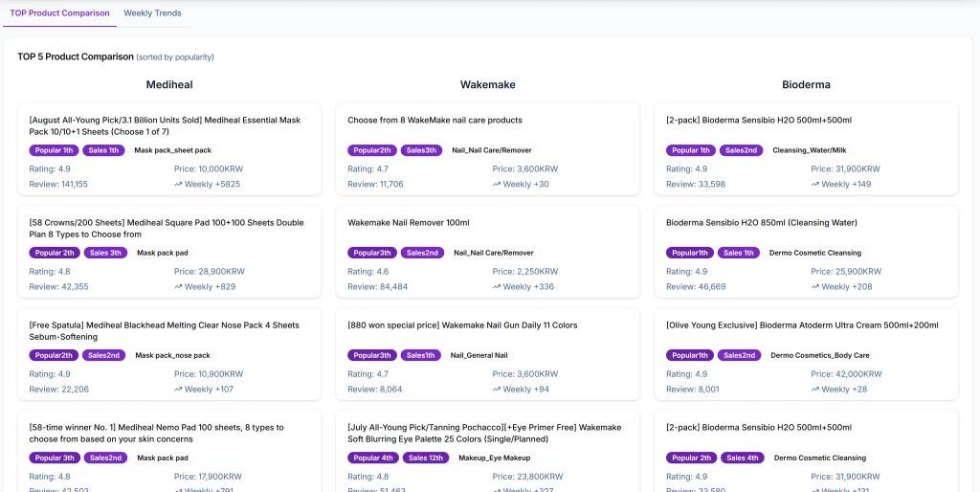Open the TOP Product Comparison tab
The height and width of the screenshot is (492, 980).
coord(60,13)
